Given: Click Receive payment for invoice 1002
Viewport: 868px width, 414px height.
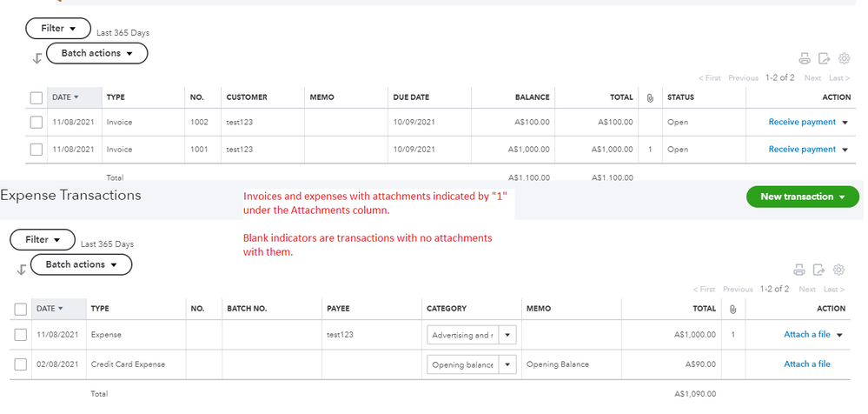Looking at the screenshot, I should [802, 123].
